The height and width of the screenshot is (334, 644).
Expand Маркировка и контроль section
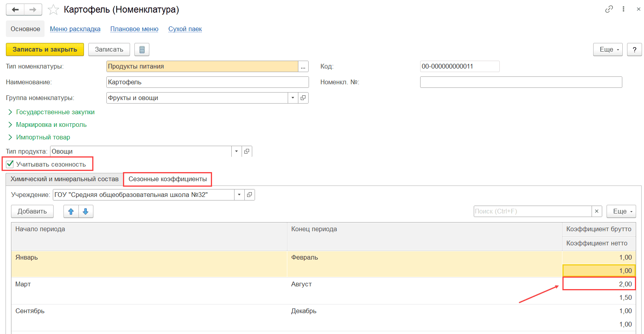pyautogui.click(x=51, y=125)
